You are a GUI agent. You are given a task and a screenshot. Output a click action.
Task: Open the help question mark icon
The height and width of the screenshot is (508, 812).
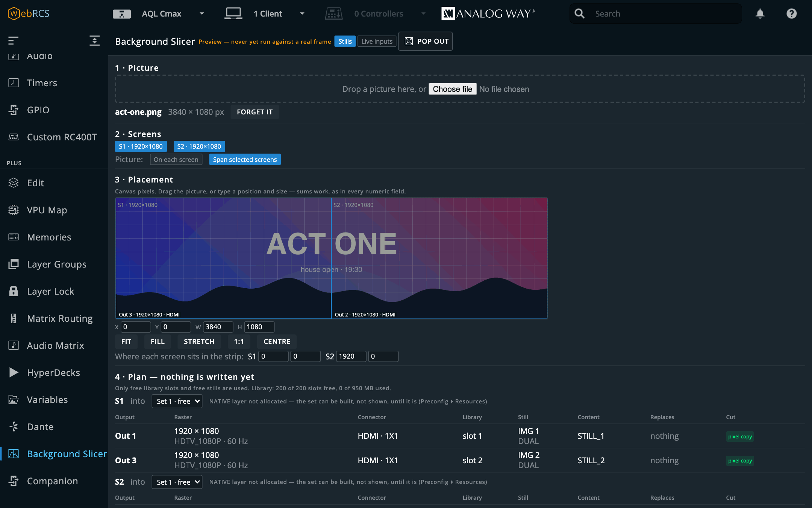pos(791,14)
